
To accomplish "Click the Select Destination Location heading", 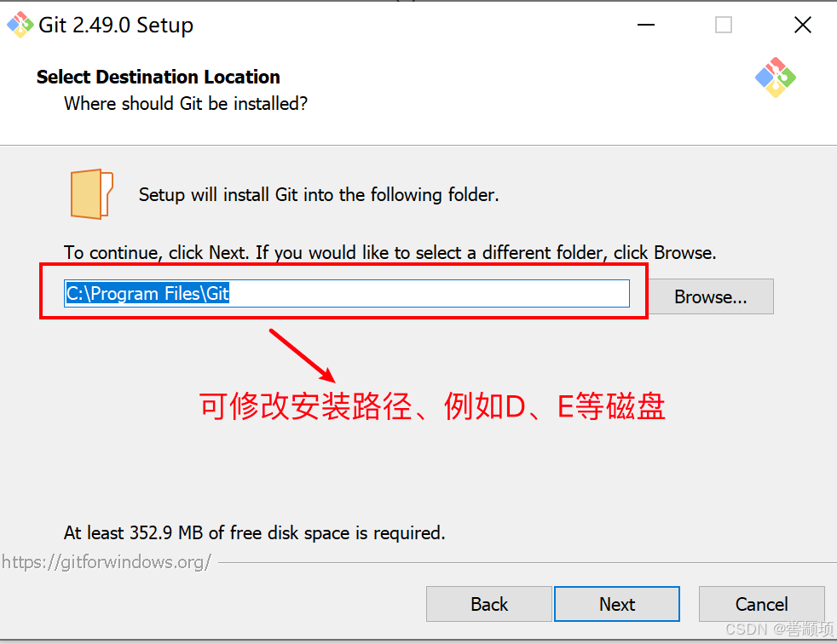I will click(158, 77).
